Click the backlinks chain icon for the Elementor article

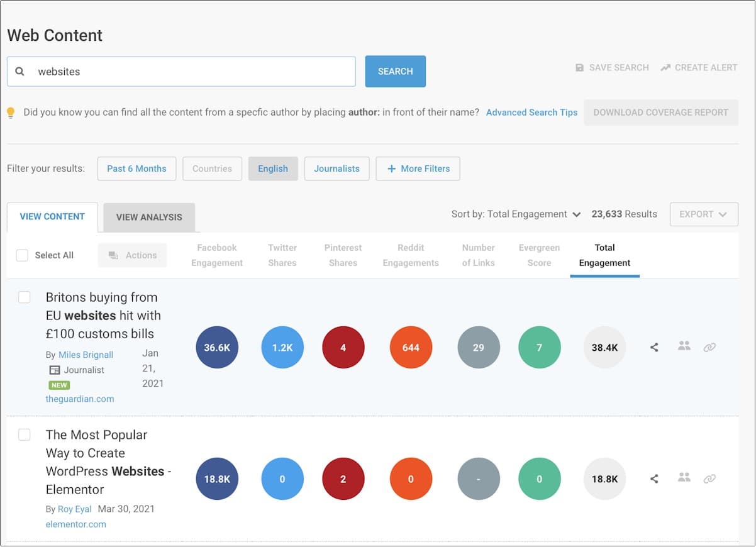coord(709,478)
